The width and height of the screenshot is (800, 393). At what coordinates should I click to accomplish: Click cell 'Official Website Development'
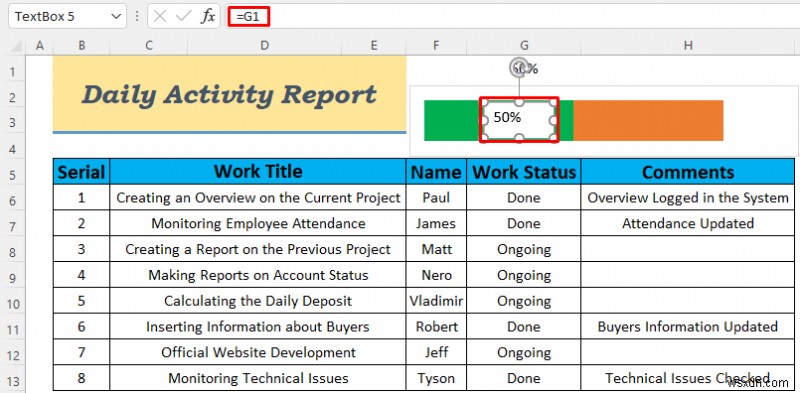pyautogui.click(x=258, y=352)
